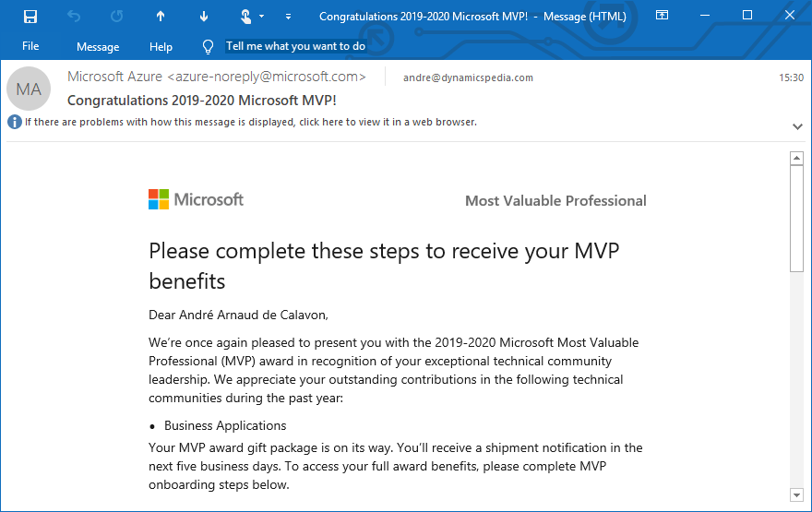Close the message window

point(790,16)
